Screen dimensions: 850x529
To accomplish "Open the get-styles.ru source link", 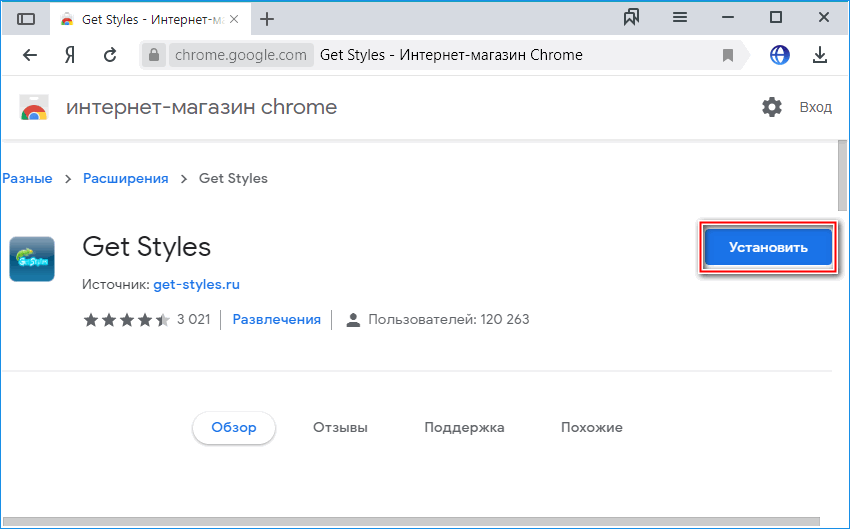I will (x=196, y=284).
